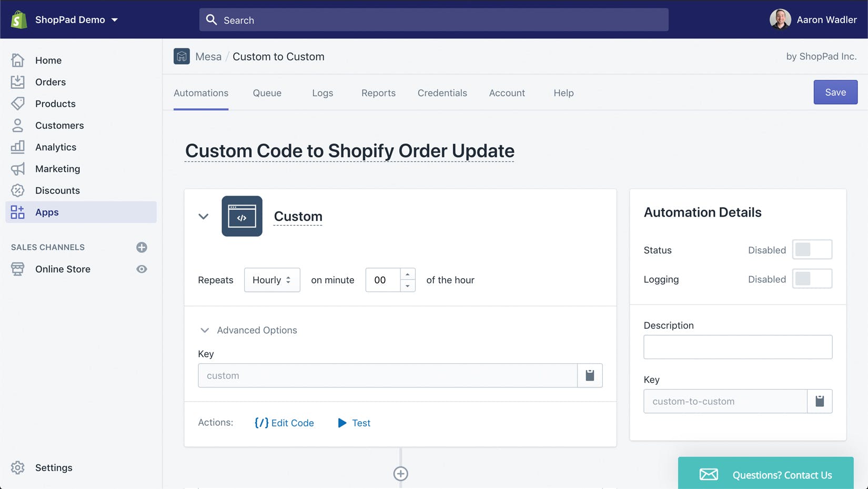
Task: Increase the minute with up arrow
Action: (x=408, y=274)
